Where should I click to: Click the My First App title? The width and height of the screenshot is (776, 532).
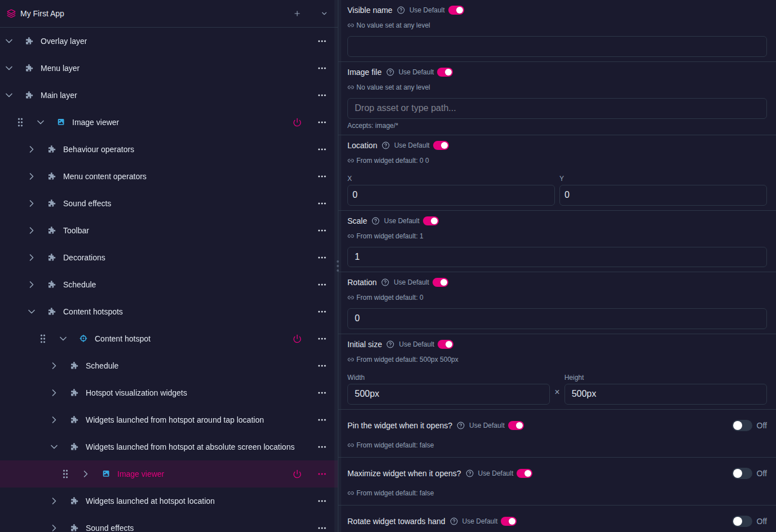click(x=42, y=14)
